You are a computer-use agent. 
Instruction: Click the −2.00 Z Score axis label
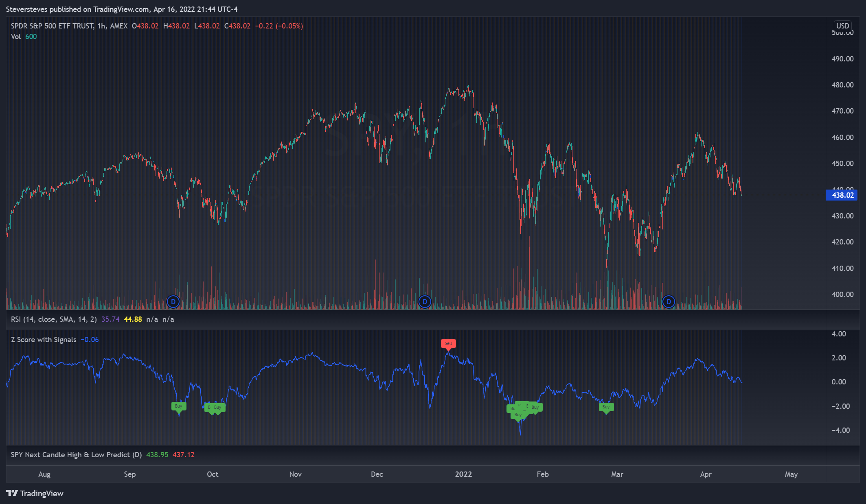click(x=840, y=406)
